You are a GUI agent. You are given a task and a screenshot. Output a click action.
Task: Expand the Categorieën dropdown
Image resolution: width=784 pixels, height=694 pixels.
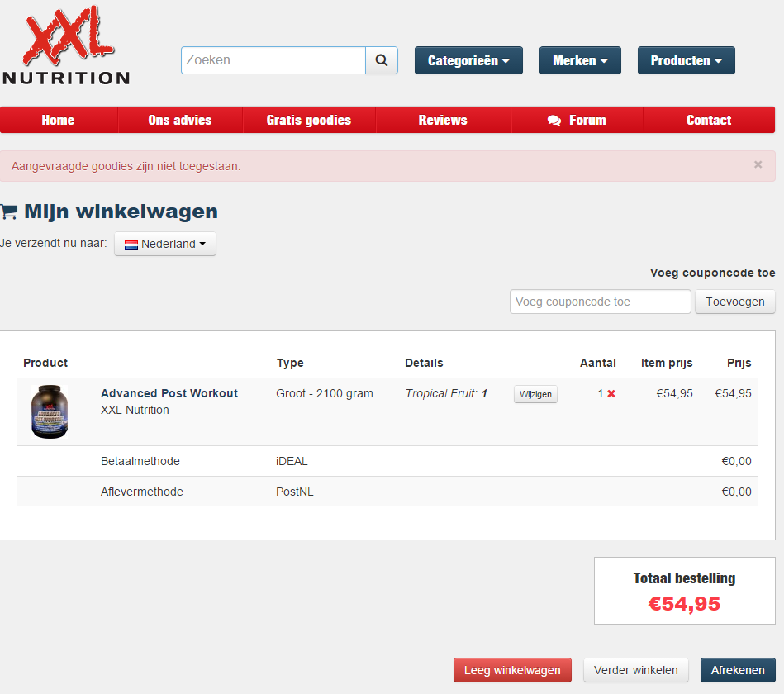coord(468,60)
